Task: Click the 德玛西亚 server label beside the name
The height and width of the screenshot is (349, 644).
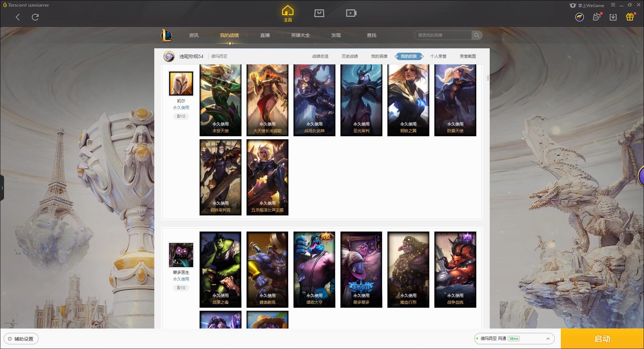Action: [219, 56]
